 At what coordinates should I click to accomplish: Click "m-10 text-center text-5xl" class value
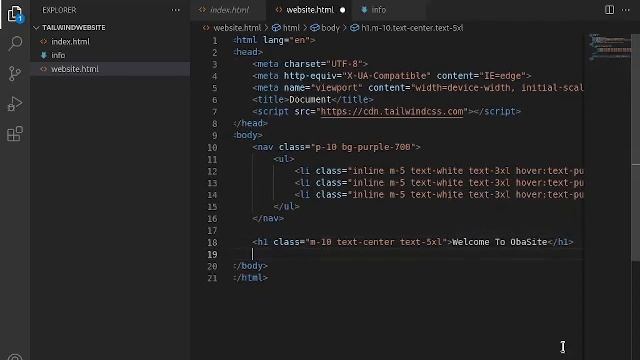pos(376,242)
